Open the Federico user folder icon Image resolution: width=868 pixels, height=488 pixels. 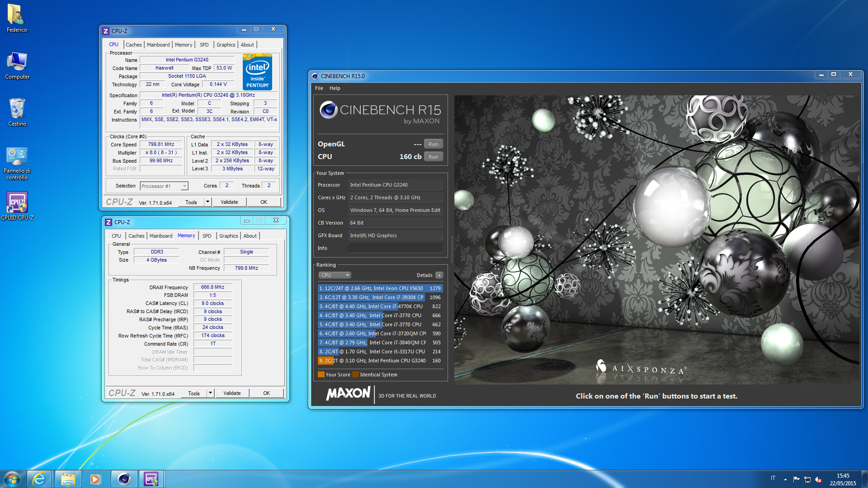pyautogui.click(x=16, y=18)
